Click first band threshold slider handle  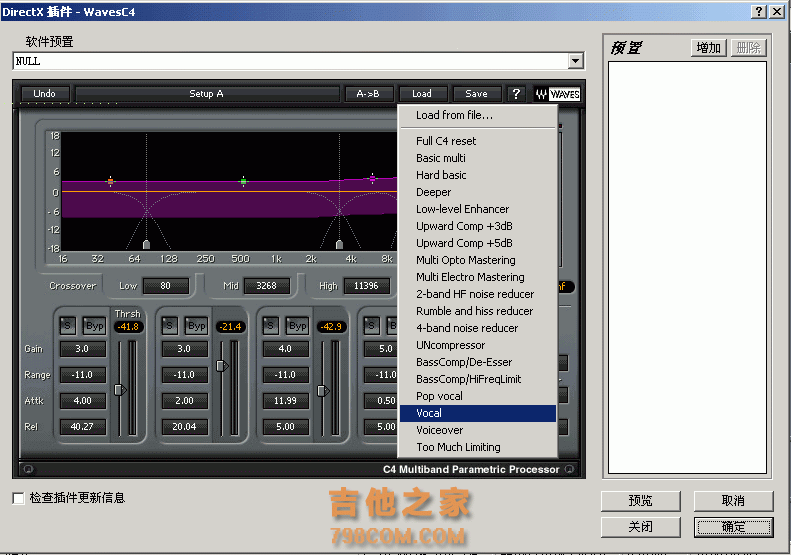[x=120, y=390]
